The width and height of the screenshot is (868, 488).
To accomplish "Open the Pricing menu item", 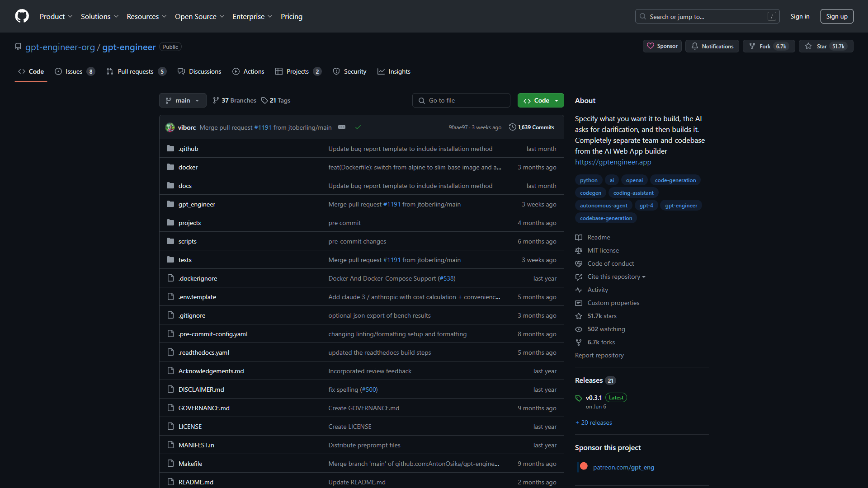I will click(x=292, y=16).
